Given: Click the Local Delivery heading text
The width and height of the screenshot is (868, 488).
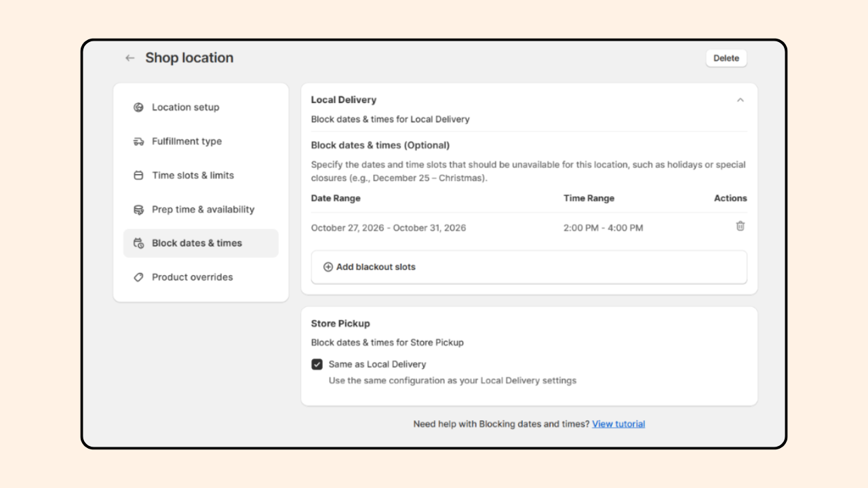Looking at the screenshot, I should 344,100.
